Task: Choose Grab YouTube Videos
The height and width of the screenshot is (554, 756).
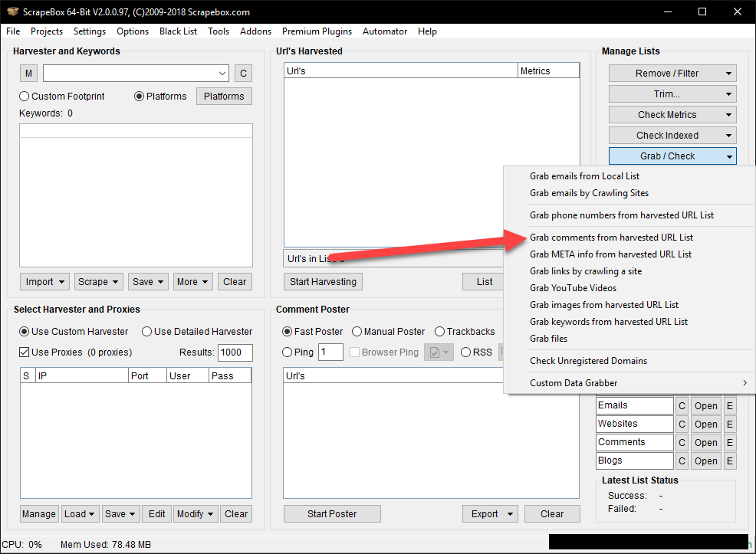Action: click(629, 288)
